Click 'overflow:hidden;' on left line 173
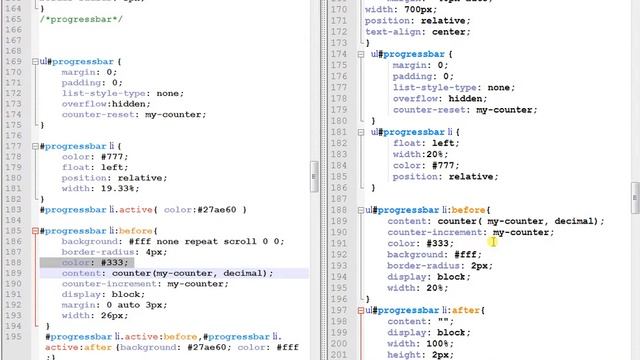Image resolution: width=640 pixels, height=360 pixels. tap(106, 104)
